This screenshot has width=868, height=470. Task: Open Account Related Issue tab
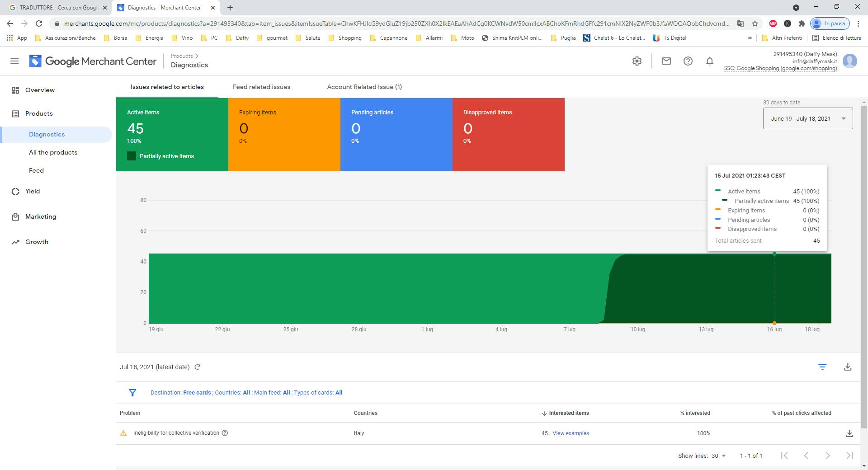[x=364, y=87]
